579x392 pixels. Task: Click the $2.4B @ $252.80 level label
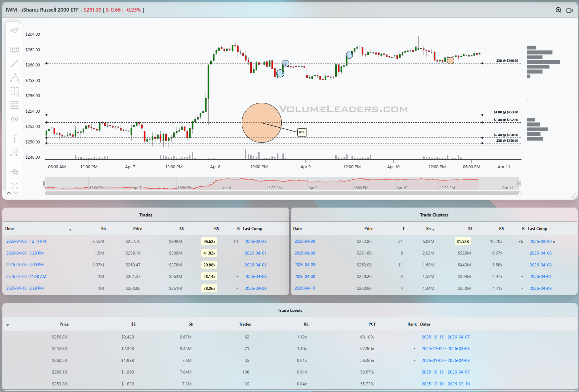pyautogui.click(x=506, y=120)
